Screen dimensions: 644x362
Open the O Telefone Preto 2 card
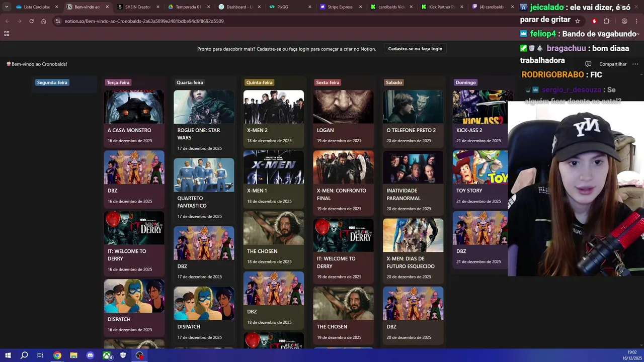point(413,119)
